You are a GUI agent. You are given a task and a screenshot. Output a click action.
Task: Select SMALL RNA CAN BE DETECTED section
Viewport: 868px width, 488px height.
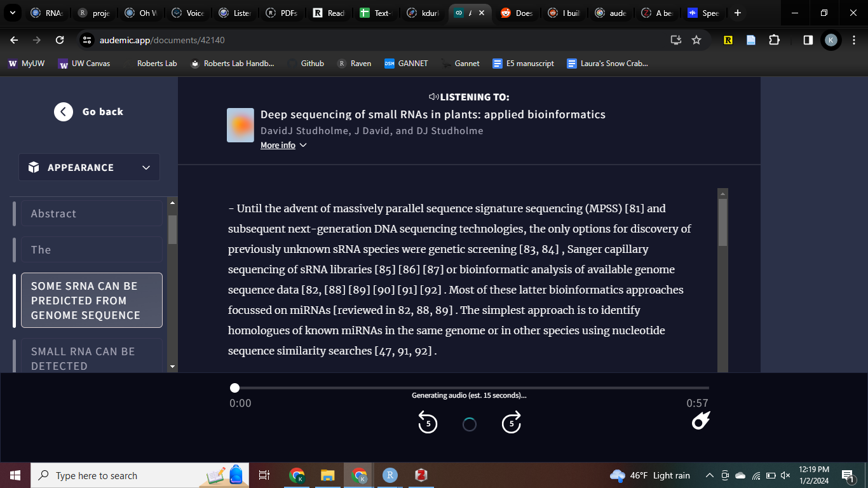(x=92, y=358)
